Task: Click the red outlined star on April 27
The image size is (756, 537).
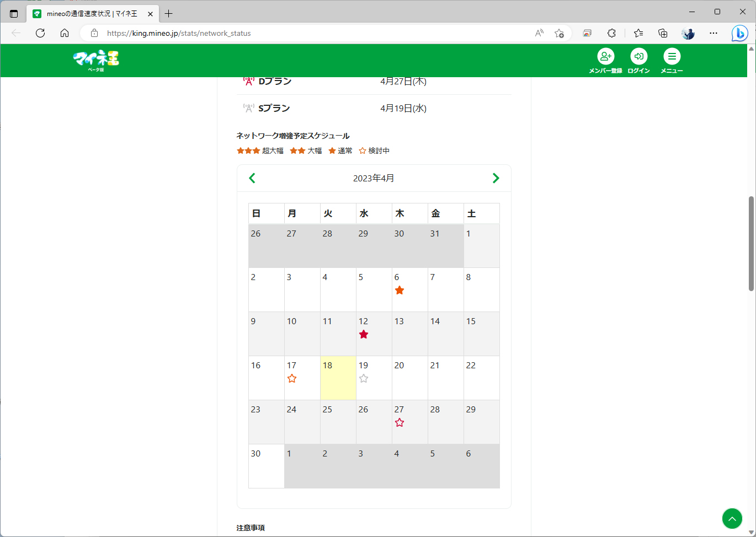Action: [400, 423]
